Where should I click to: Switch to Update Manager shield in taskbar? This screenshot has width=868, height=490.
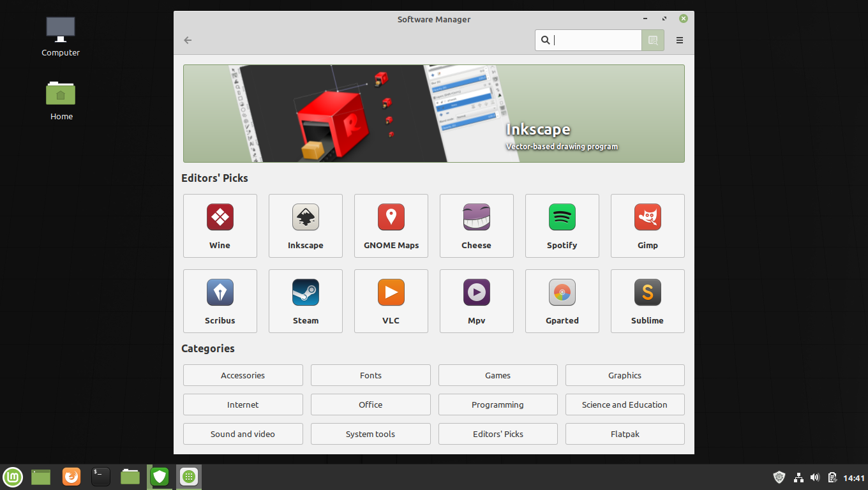(160, 477)
